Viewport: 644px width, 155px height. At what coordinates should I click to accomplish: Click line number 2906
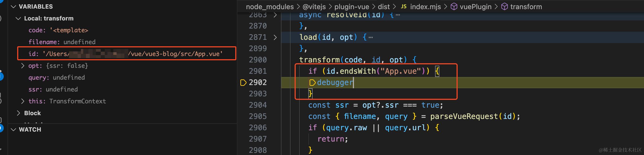(x=258, y=128)
